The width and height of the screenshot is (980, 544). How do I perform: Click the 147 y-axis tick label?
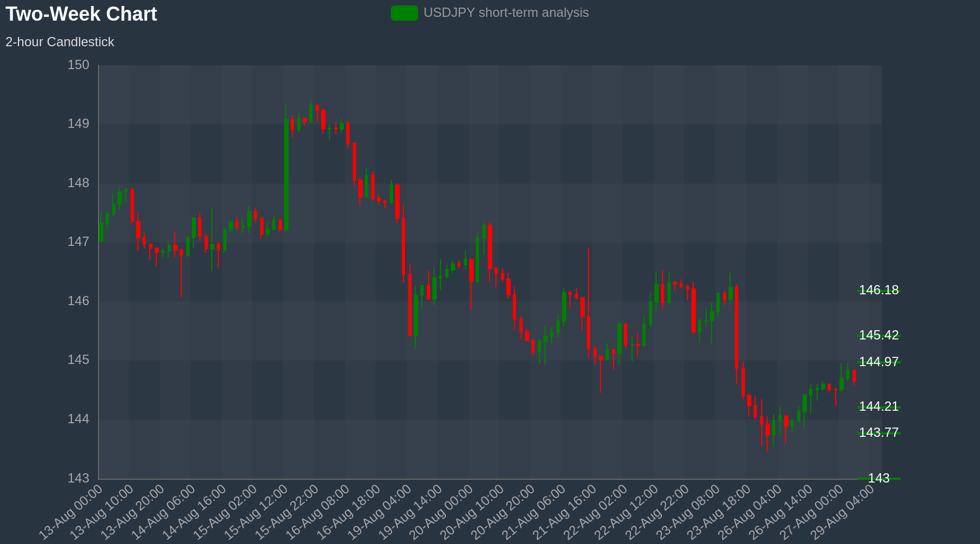(78, 242)
